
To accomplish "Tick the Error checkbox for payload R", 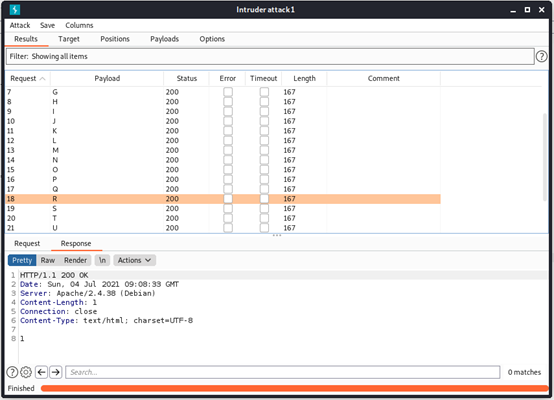I will (228, 199).
